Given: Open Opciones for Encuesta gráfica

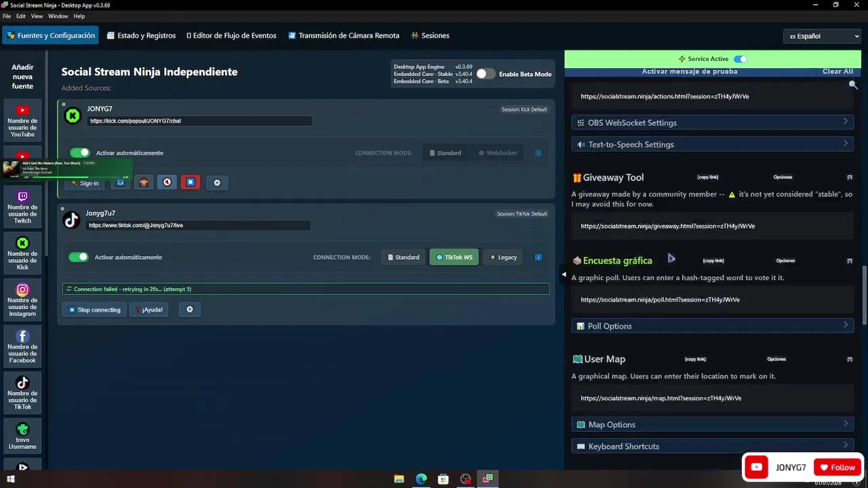Looking at the screenshot, I should pos(785,261).
